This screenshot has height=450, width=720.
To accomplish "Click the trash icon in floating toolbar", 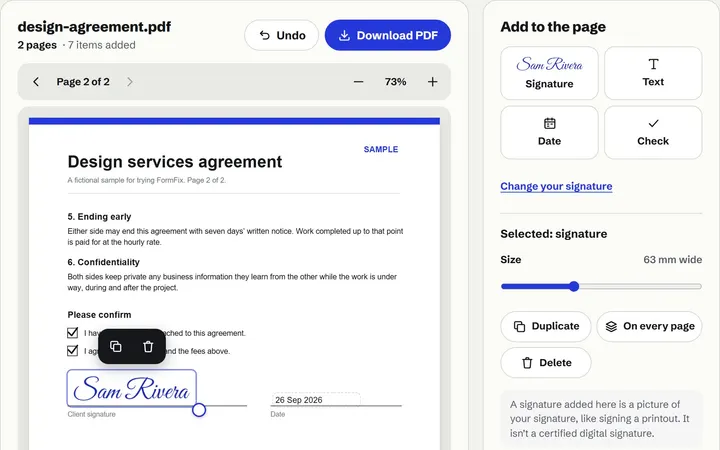I will pyautogui.click(x=148, y=347).
